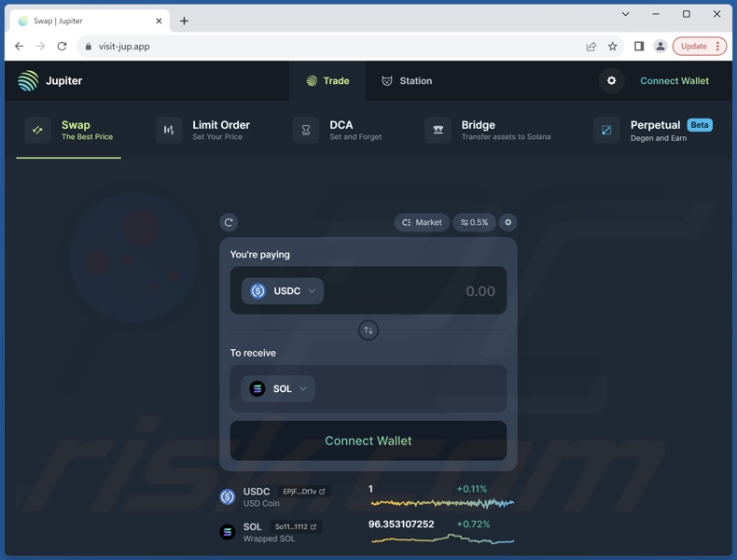Flip paying and receiving tokens
This screenshot has width=737, height=560.
click(368, 330)
